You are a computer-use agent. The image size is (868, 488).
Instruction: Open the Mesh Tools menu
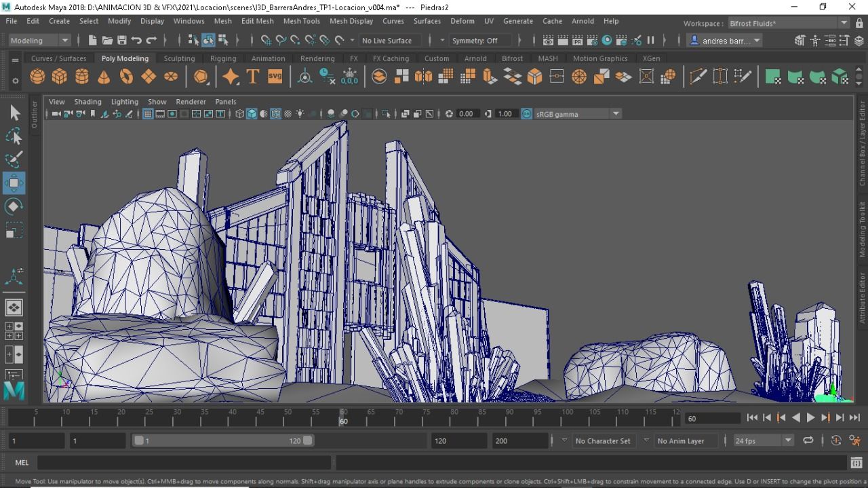tap(302, 21)
